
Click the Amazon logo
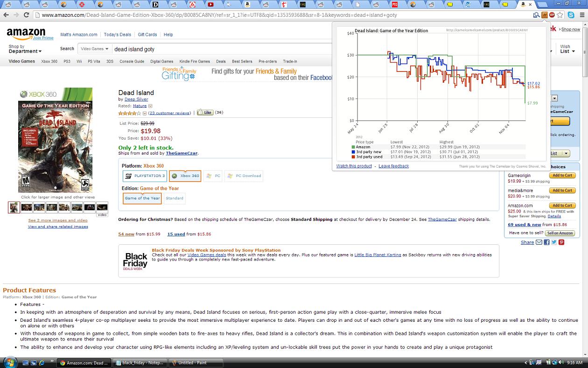[x=26, y=33]
